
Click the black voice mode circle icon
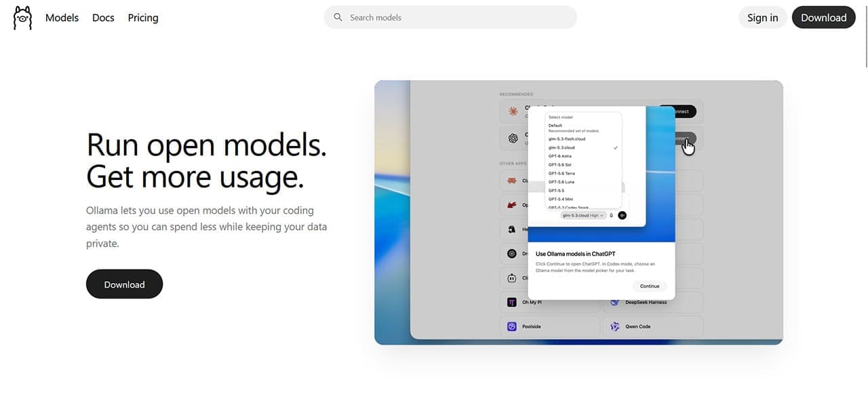coord(623,215)
